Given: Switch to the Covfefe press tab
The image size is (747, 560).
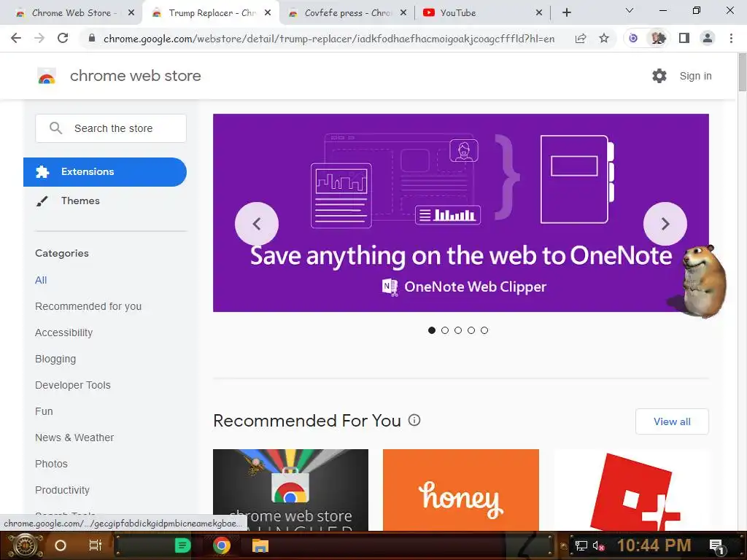Looking at the screenshot, I should [x=348, y=13].
